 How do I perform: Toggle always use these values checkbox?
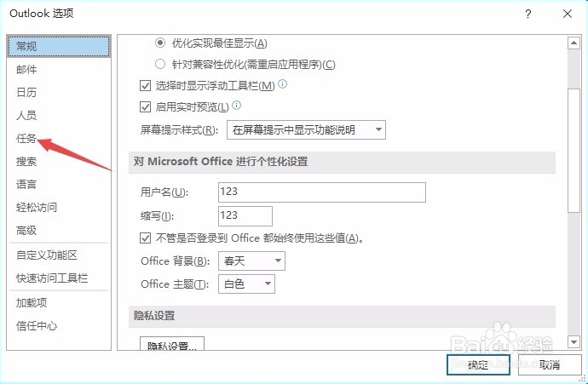coord(145,238)
